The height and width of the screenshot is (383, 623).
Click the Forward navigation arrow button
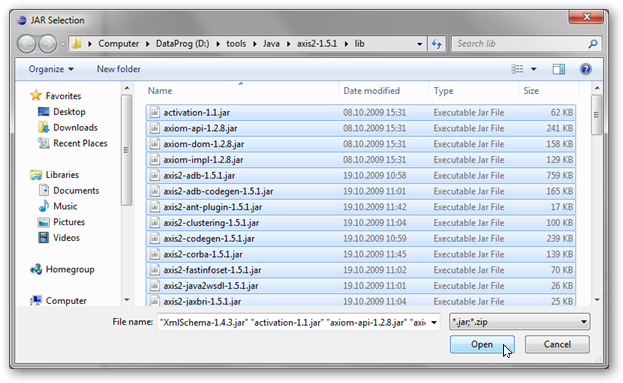pos(47,44)
